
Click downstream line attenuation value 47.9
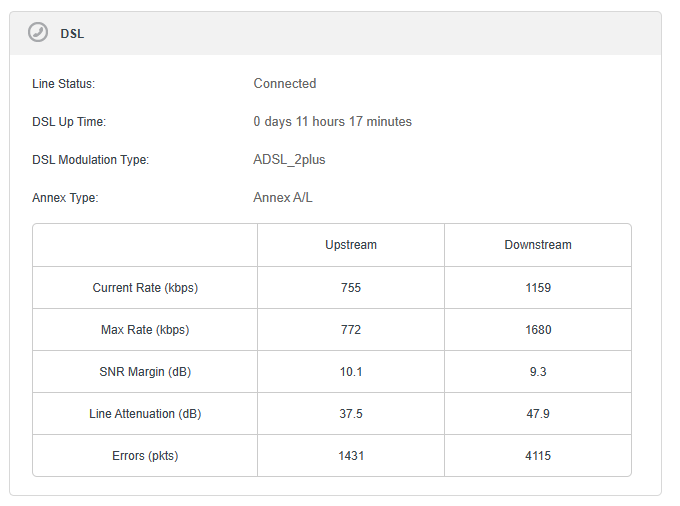pyautogui.click(x=537, y=414)
